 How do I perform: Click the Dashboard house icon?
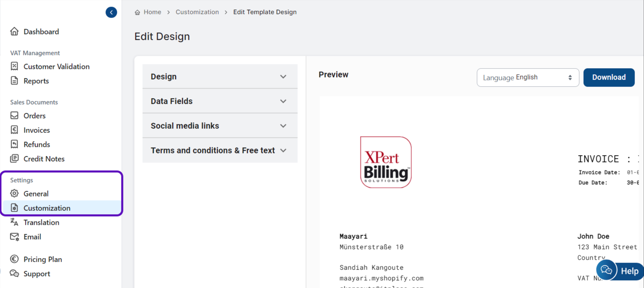click(14, 32)
